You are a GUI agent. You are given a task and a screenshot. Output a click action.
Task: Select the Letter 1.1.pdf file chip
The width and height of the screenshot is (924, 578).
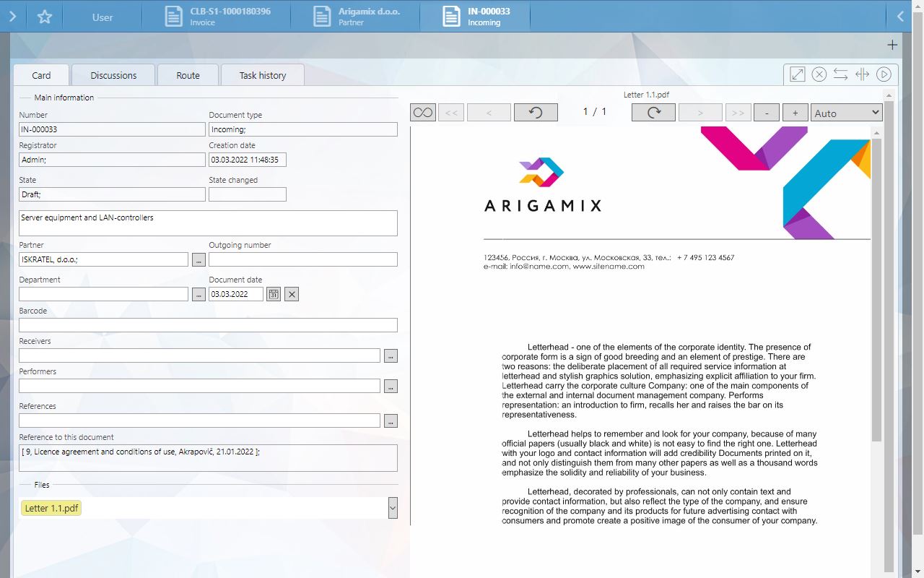(51, 508)
